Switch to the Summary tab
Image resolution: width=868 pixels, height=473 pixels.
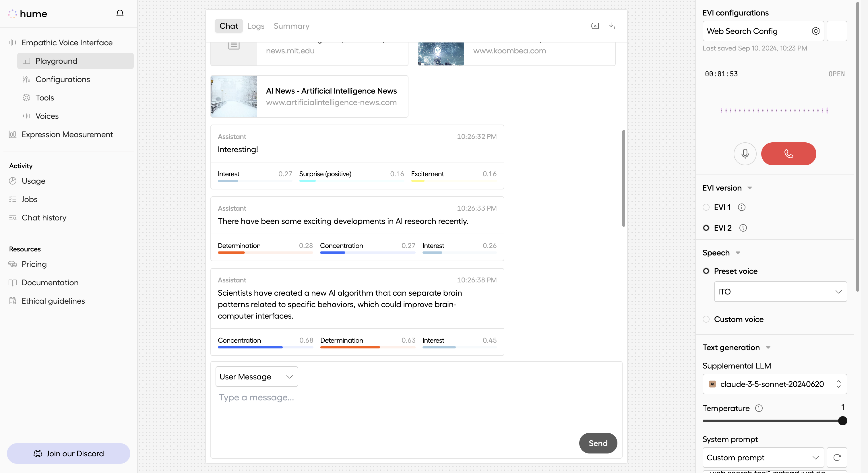[x=291, y=26]
